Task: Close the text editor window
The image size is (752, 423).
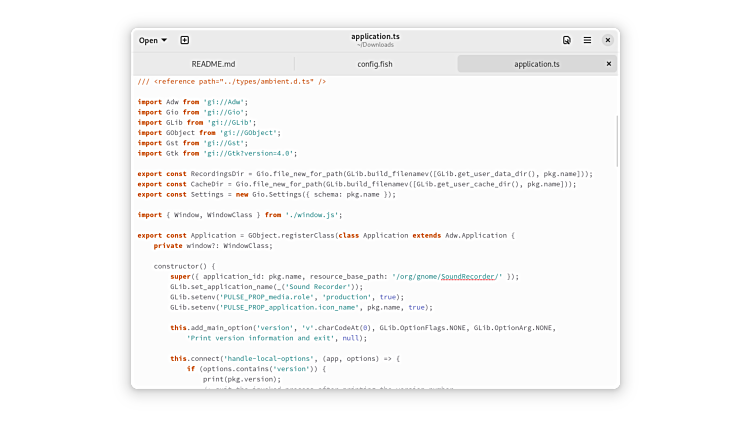Action: (608, 40)
